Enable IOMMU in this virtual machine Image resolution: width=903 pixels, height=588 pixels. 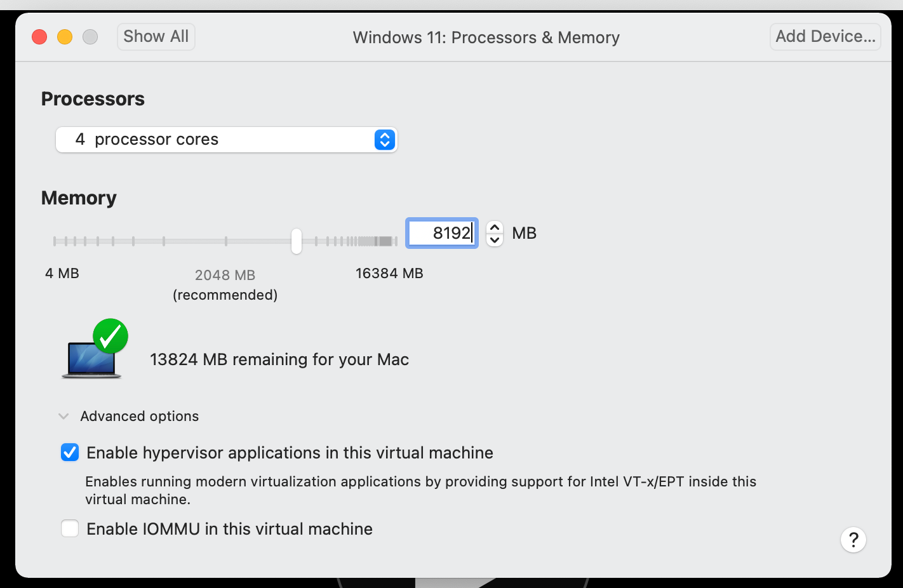click(70, 528)
